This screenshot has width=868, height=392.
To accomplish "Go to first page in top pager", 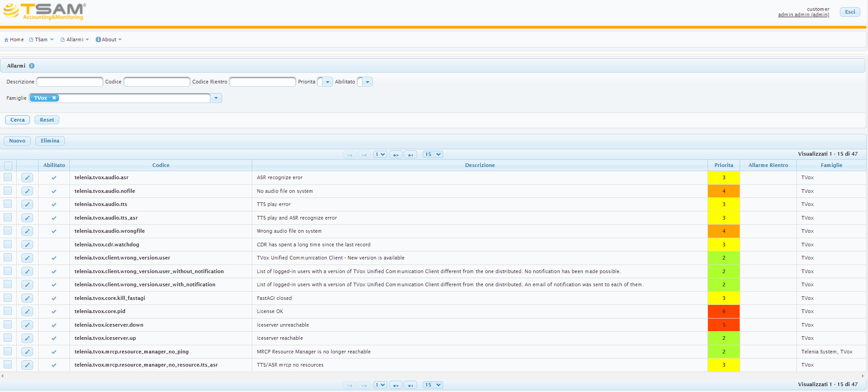I will [350, 155].
